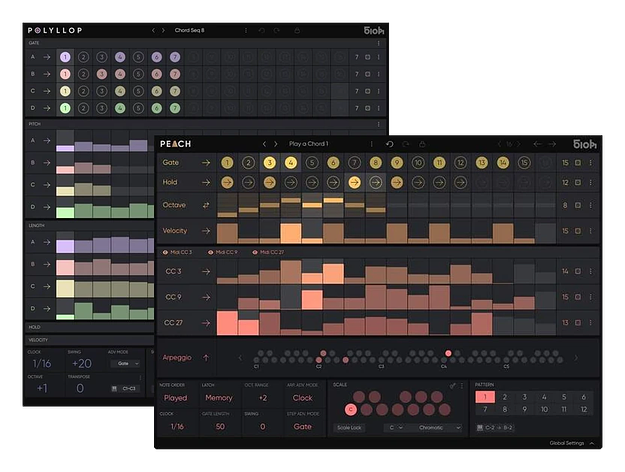Toggle Gate step 9 in Peach
Viewport: 625px width, 472px height.
click(397, 163)
